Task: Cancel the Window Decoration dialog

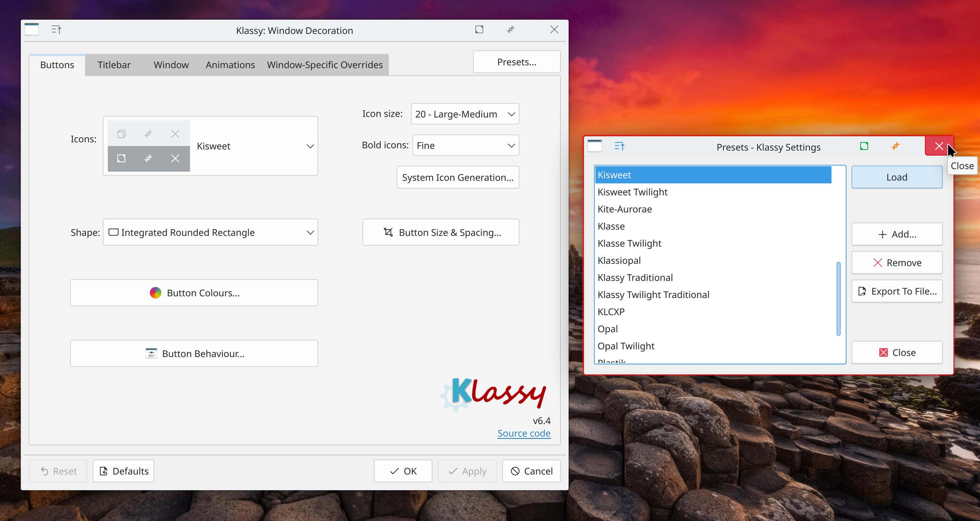Action: coord(532,471)
